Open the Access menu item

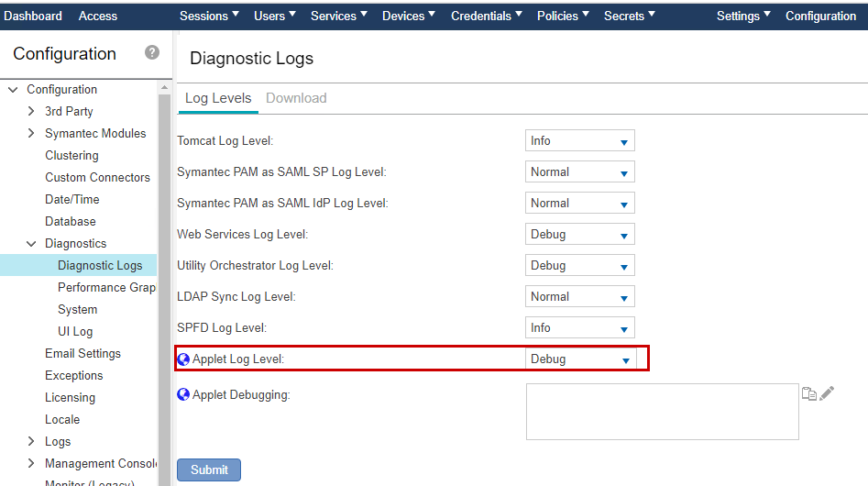pyautogui.click(x=98, y=17)
